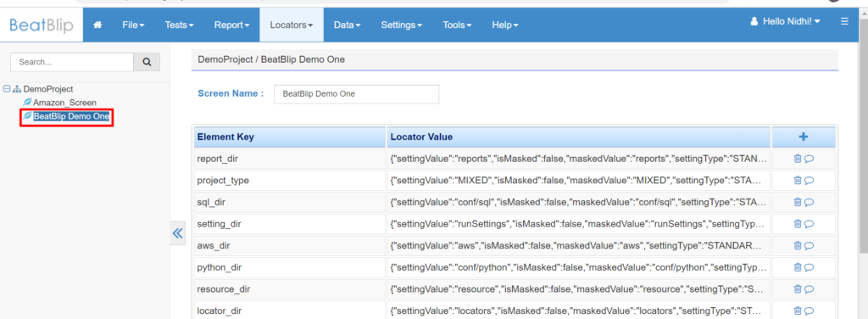Image resolution: width=868 pixels, height=319 pixels.
Task: Open the Settings dropdown menu
Action: (x=401, y=25)
